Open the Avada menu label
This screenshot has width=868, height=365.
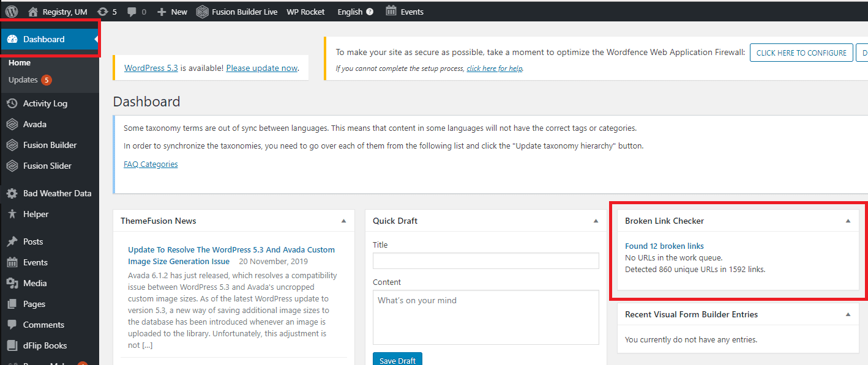click(35, 124)
